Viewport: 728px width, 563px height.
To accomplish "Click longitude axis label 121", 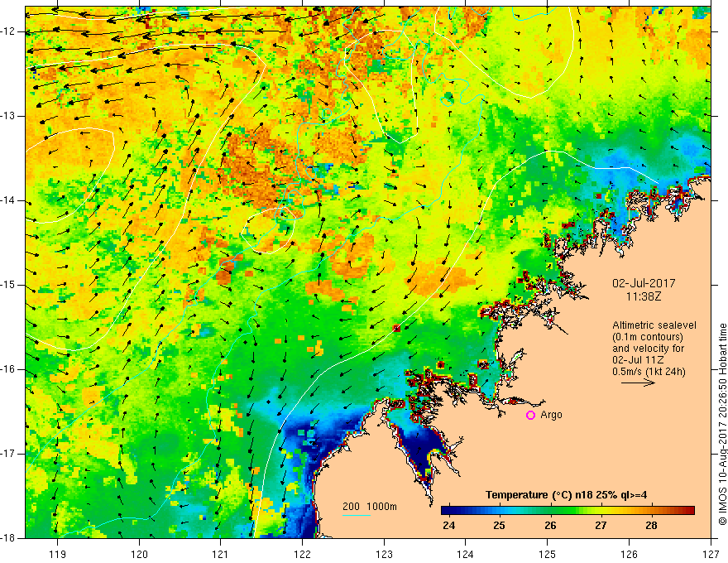I will [221, 554].
